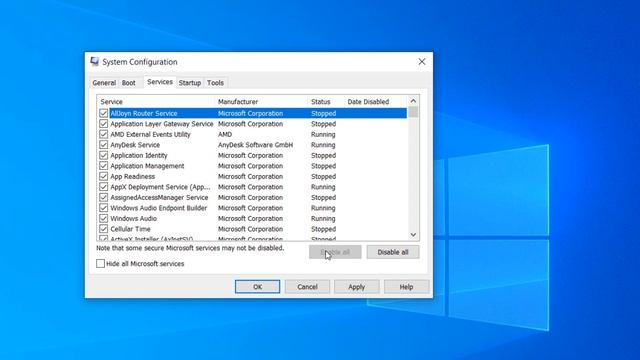The image size is (640, 360).
Task: Toggle Application Management checkbox
Action: coord(103,166)
